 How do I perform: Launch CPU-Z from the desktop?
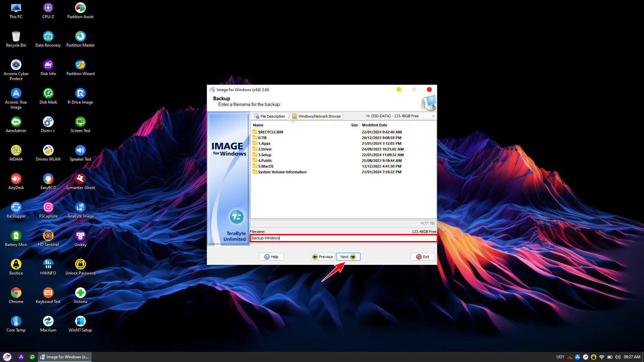pyautogui.click(x=48, y=7)
